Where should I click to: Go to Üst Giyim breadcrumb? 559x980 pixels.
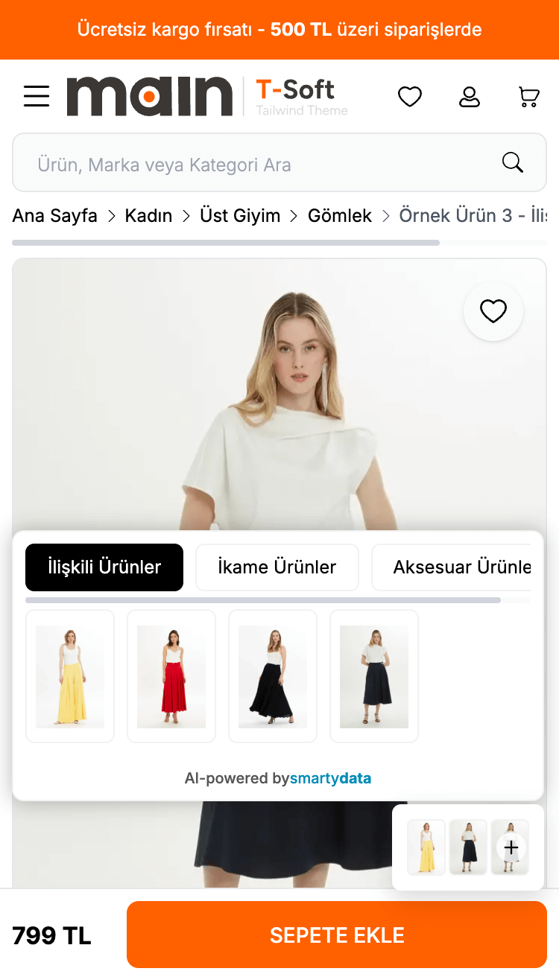(240, 216)
